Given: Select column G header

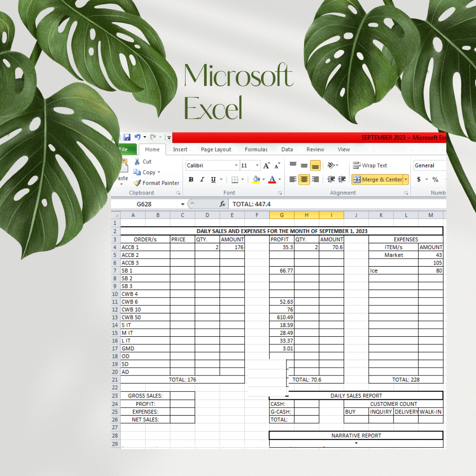Looking at the screenshot, I should click(282, 215).
